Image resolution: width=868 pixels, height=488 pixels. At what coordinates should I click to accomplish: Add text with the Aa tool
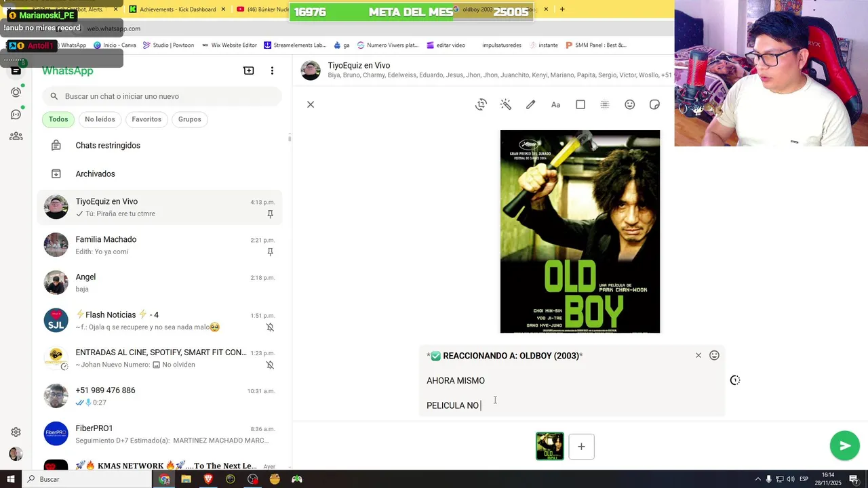[x=555, y=104]
